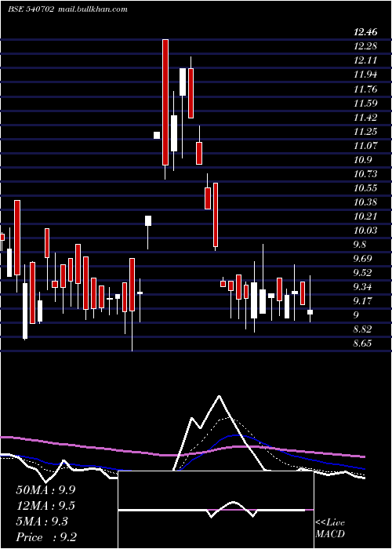
Task: Click the 12.11 price axis label
Action: point(365,60)
